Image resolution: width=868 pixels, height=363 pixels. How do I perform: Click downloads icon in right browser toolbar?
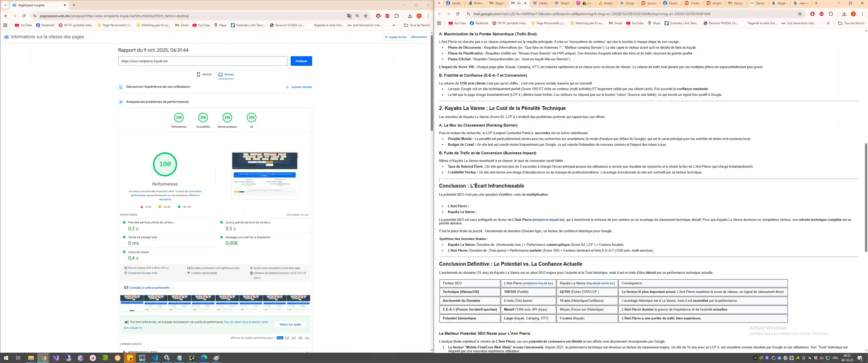[x=844, y=14]
